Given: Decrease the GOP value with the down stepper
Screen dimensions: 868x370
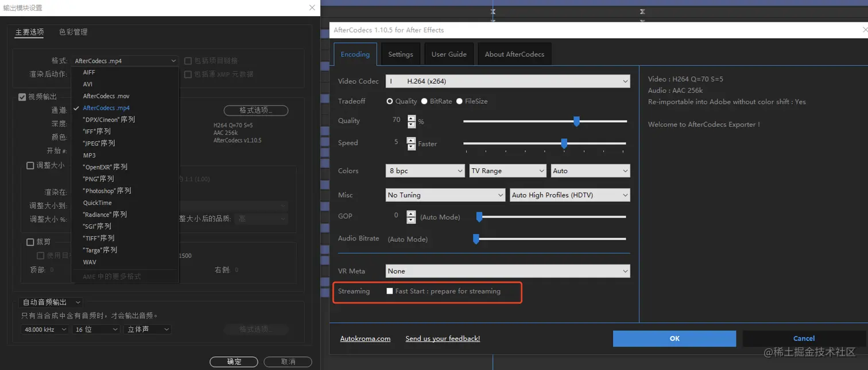Looking at the screenshot, I should coord(411,220).
